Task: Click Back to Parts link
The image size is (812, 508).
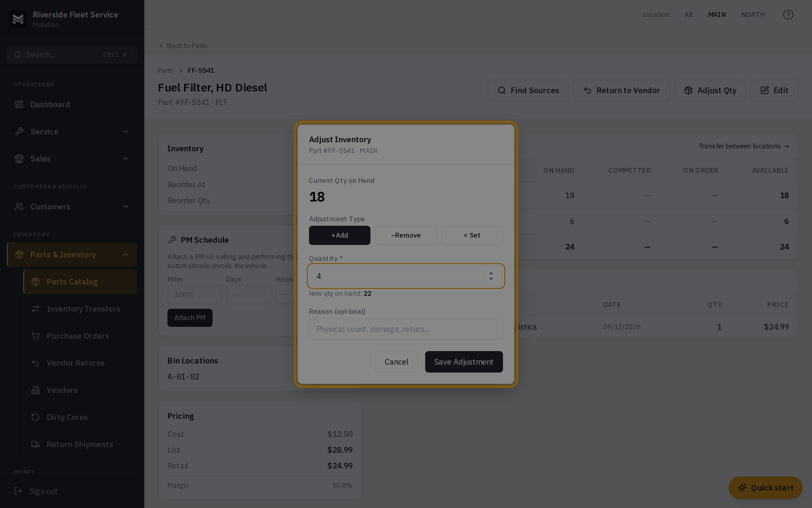Action: click(x=183, y=46)
